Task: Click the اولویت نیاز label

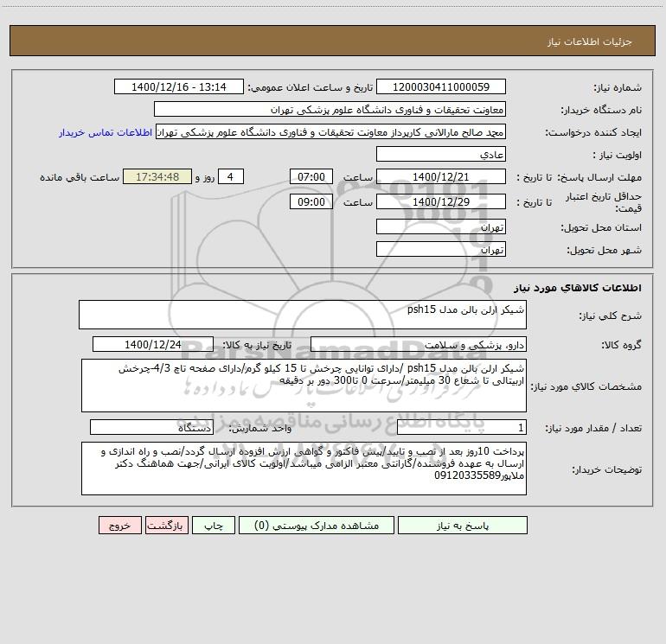Action: point(618,155)
